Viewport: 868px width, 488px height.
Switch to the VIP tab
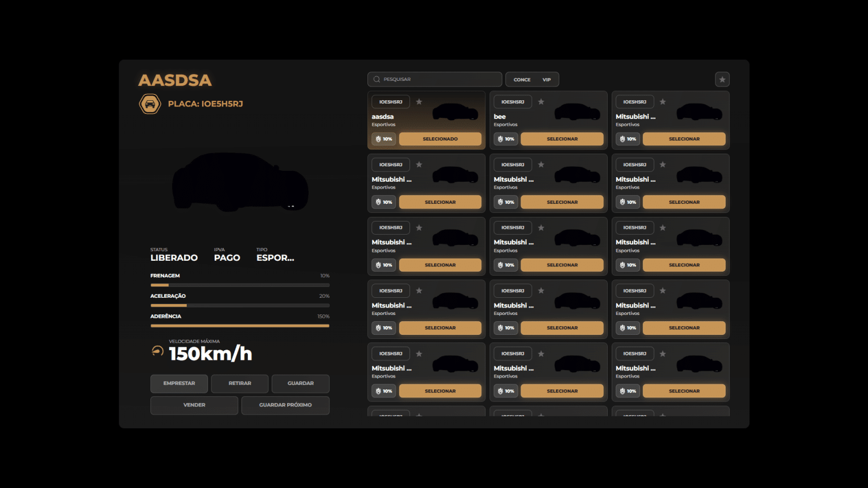click(x=547, y=80)
